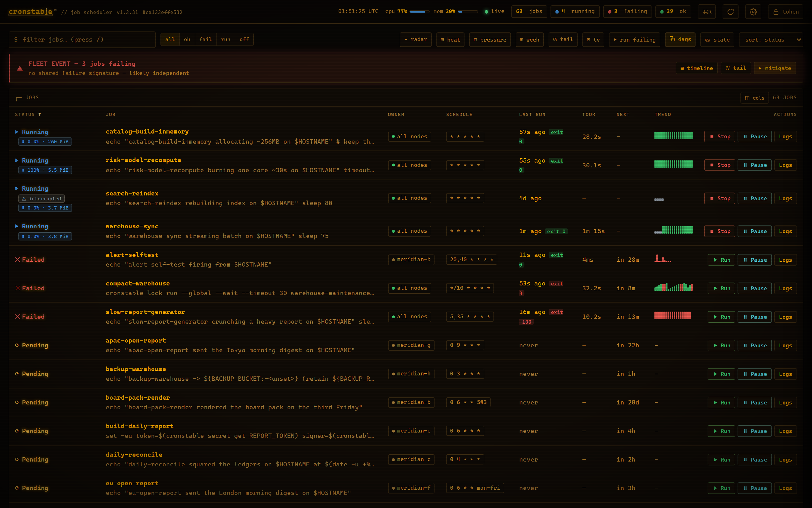
Task: Open fleet event timeline
Action: [x=696, y=68]
